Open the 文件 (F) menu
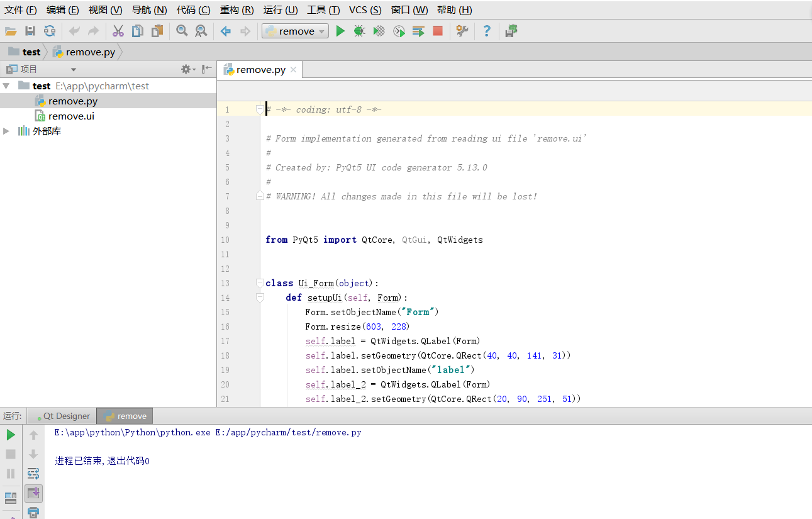Image resolution: width=812 pixels, height=519 pixels. pos(21,10)
